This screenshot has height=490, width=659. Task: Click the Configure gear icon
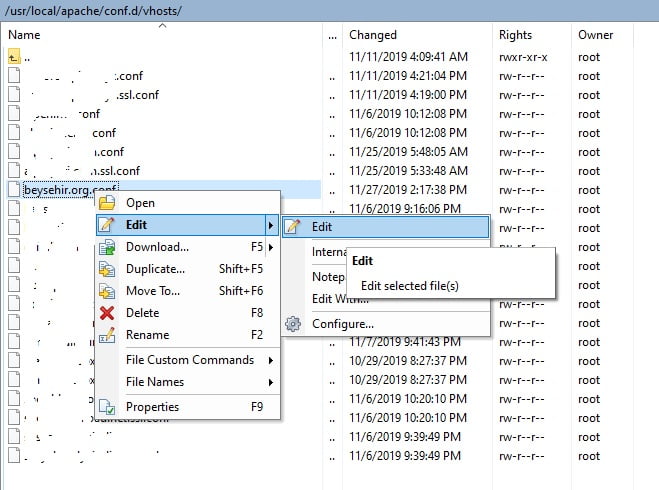(293, 324)
